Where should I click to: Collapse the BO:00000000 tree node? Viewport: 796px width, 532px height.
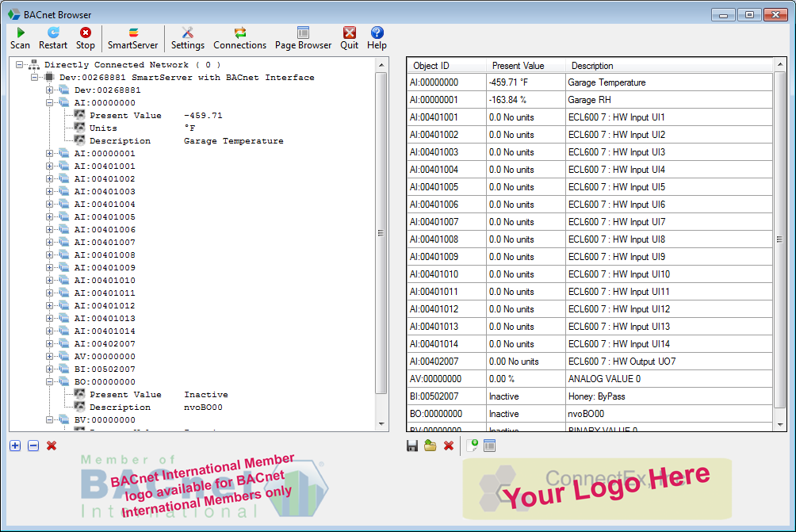pyautogui.click(x=50, y=381)
